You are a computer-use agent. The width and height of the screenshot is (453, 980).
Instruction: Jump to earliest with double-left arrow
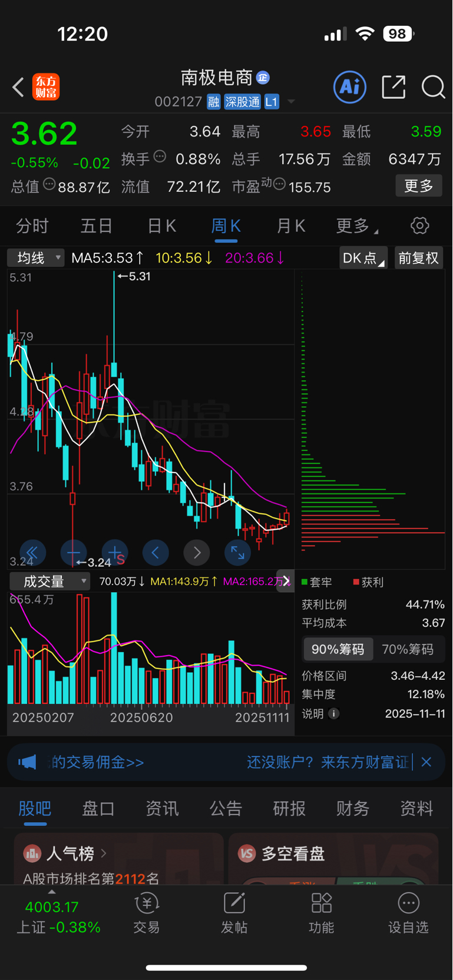click(32, 553)
